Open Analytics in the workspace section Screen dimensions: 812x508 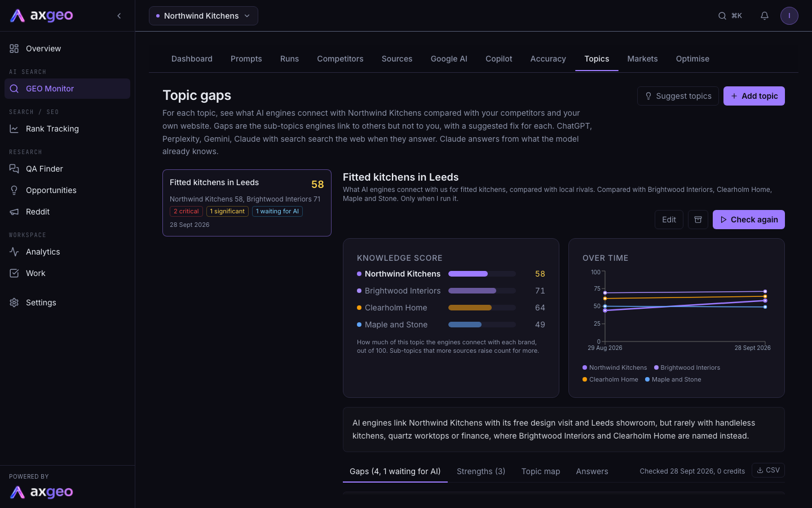pyautogui.click(x=68, y=252)
